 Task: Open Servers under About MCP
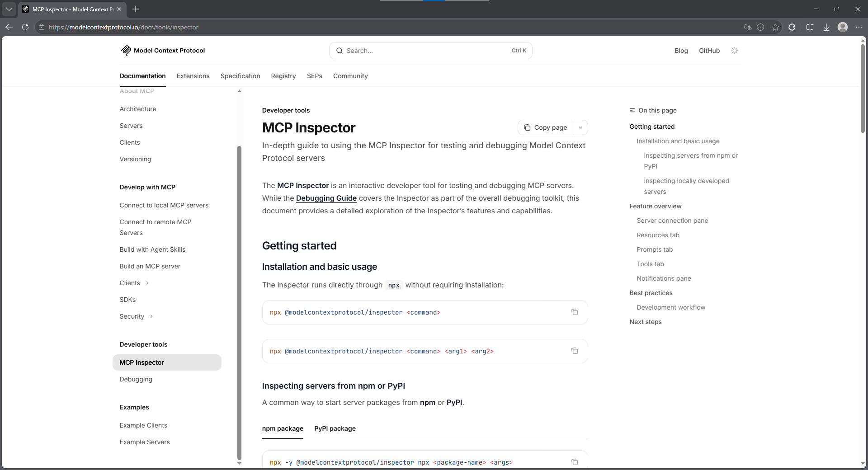(131, 126)
